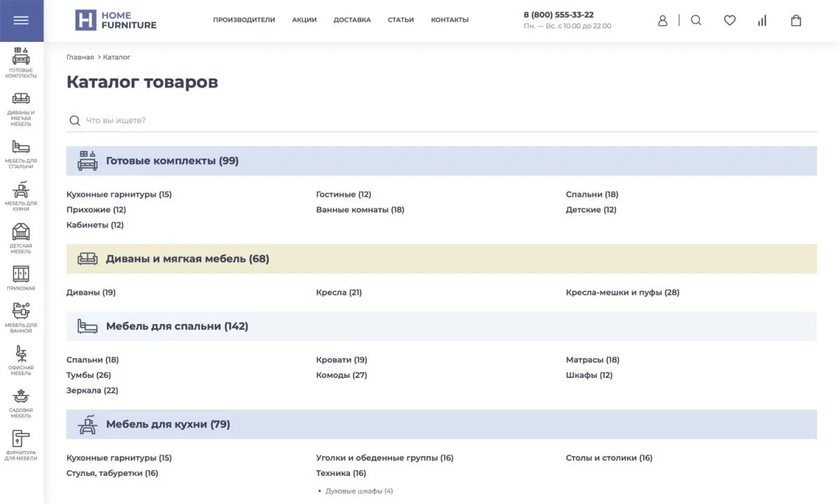Open the hamburger menu in the sidebar
The width and height of the screenshot is (840, 504).
21,20
